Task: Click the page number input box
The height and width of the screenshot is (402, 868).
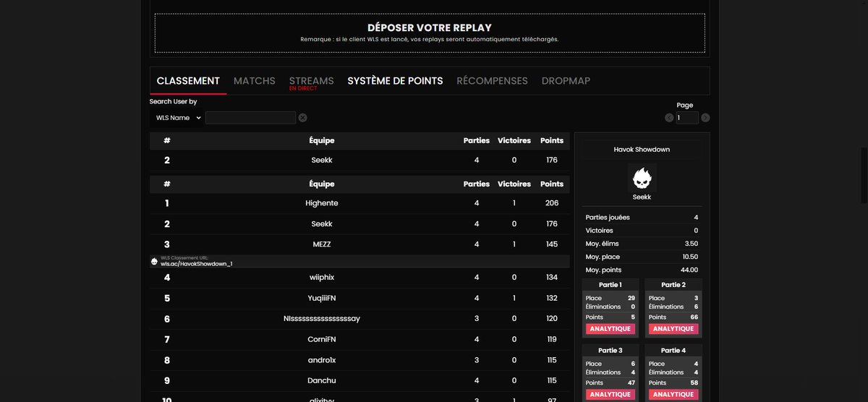Action: click(687, 118)
